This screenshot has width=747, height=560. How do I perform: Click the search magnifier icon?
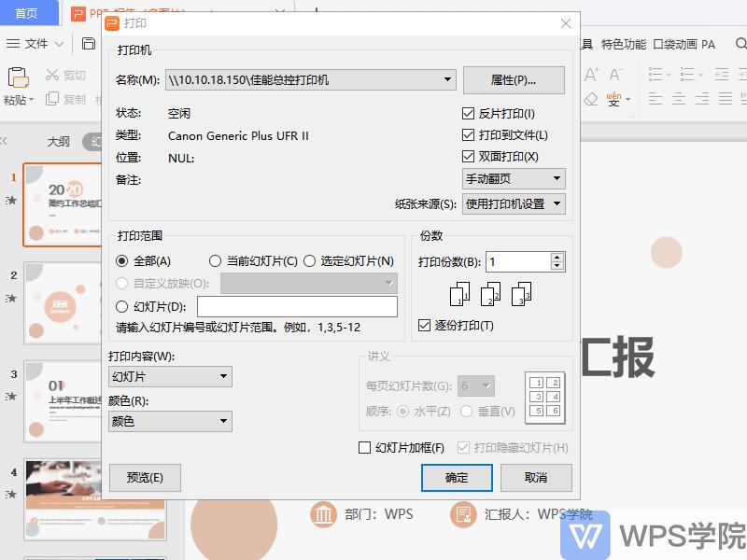(x=740, y=44)
